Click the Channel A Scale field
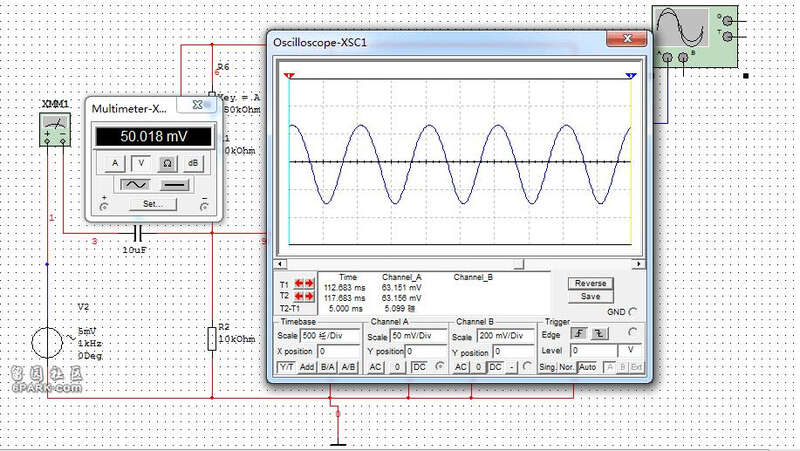This screenshot has width=800, height=451. coord(418,336)
